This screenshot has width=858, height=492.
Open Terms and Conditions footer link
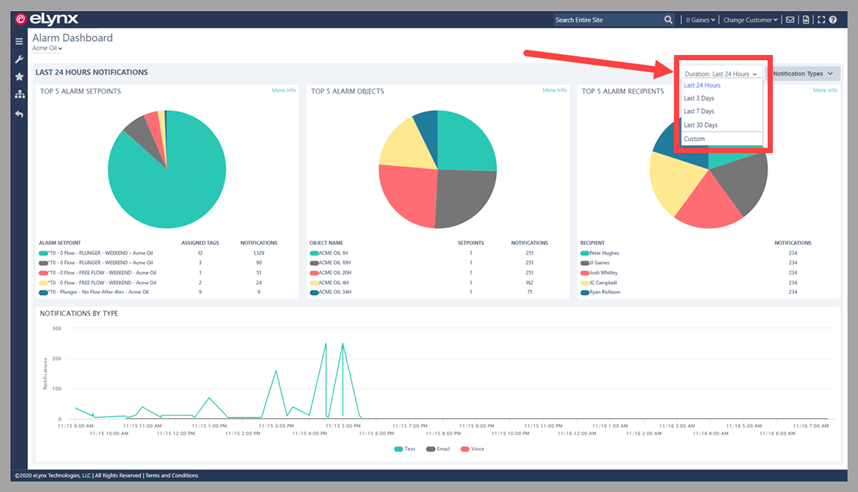pyautogui.click(x=172, y=476)
